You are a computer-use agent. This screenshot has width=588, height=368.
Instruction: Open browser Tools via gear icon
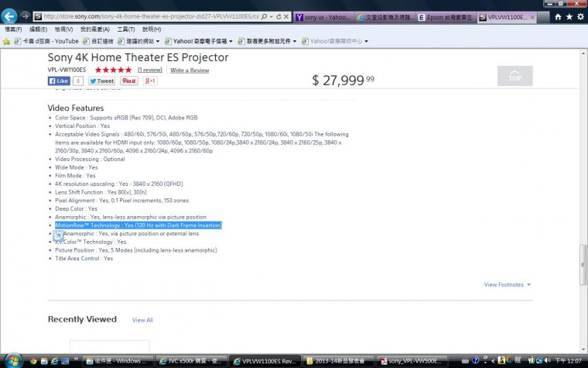pos(580,16)
